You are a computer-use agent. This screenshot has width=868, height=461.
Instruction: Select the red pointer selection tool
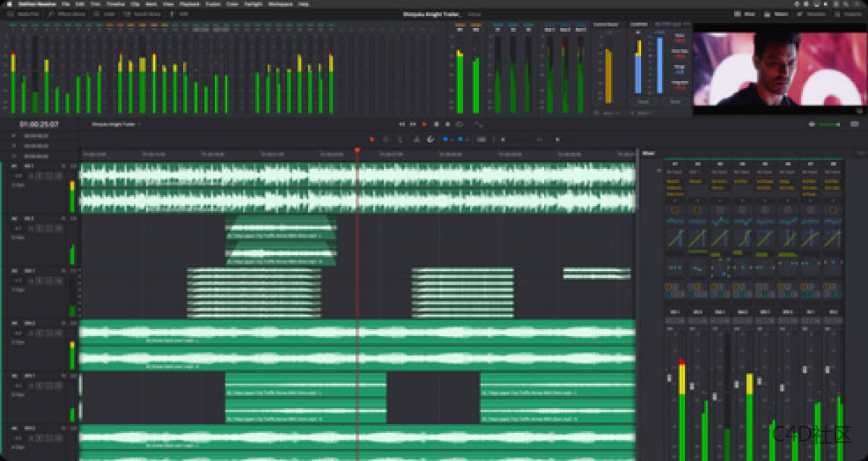point(372,139)
